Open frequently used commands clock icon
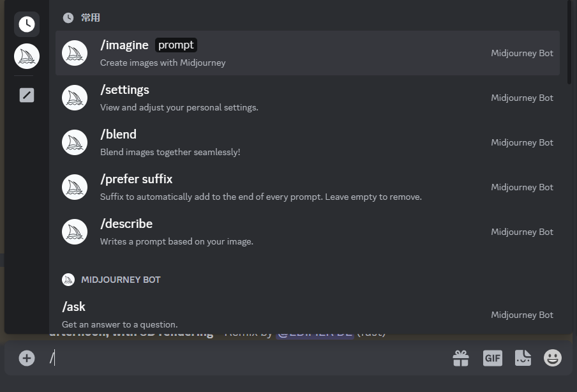 point(27,24)
